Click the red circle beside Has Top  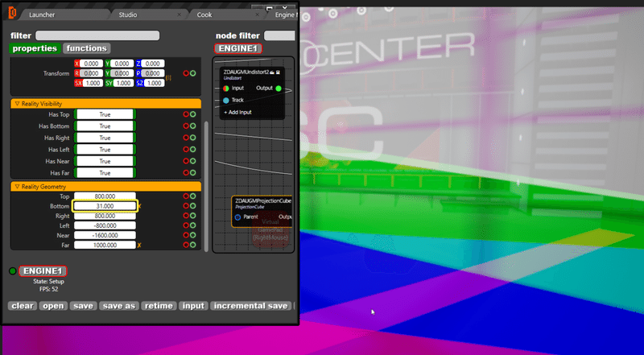(x=186, y=114)
